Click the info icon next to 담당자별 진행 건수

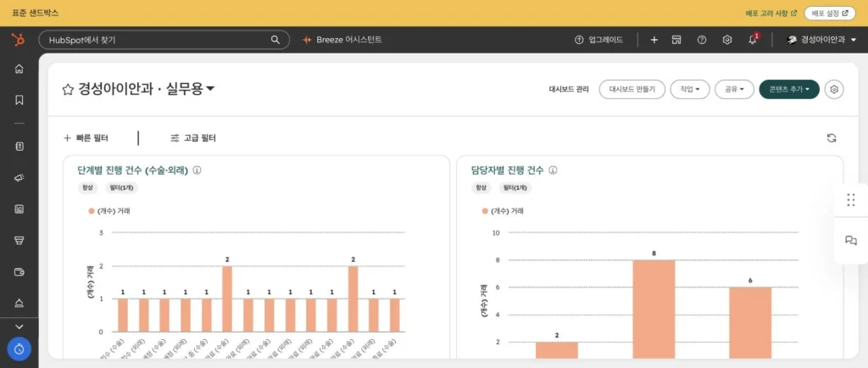[553, 170]
